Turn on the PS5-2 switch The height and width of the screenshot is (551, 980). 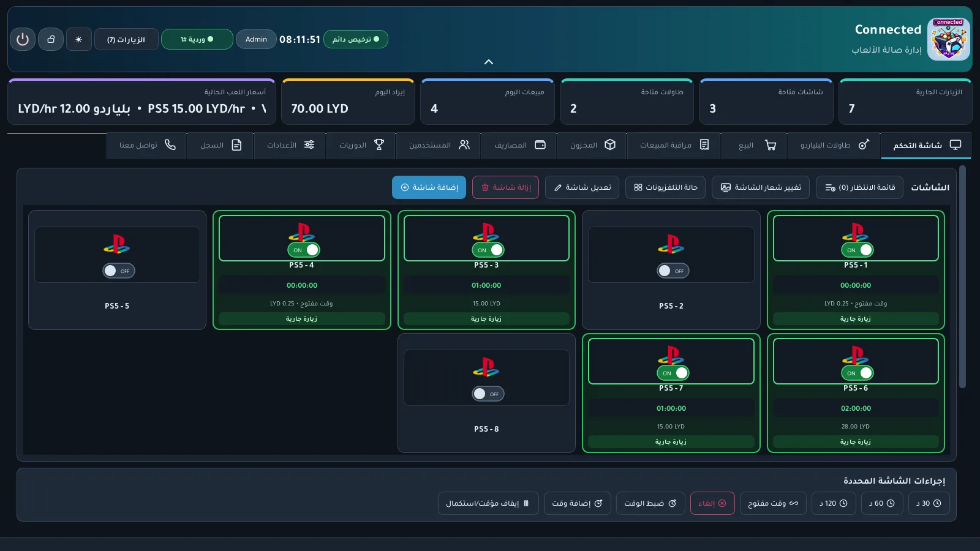673,271
